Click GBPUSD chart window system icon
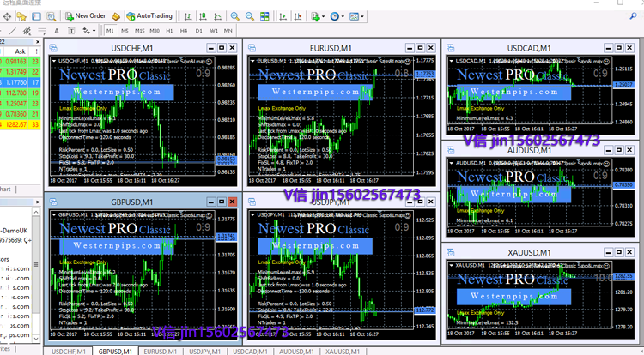The image size is (644, 355). [53, 202]
